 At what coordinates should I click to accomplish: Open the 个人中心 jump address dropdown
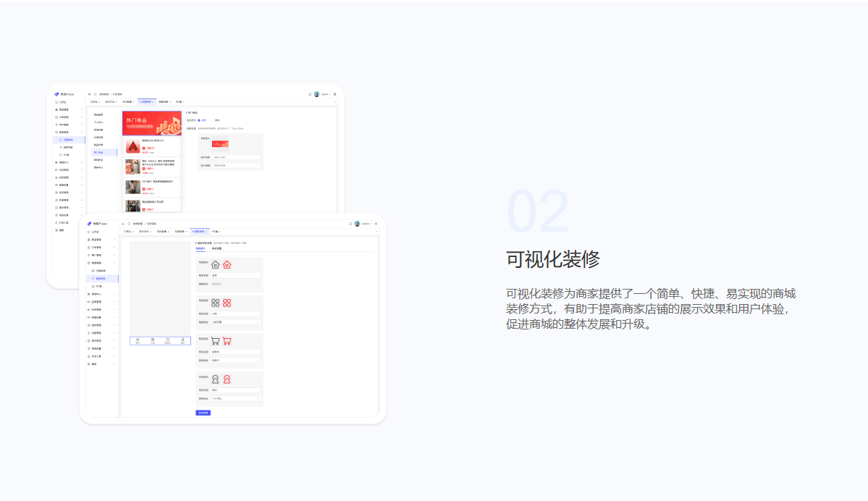coord(235,398)
